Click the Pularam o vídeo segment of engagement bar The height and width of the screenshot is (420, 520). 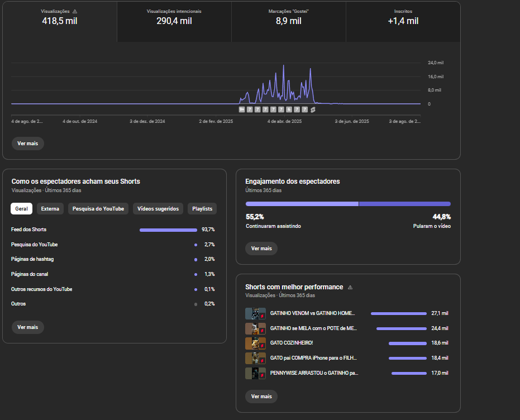pyautogui.click(x=405, y=204)
